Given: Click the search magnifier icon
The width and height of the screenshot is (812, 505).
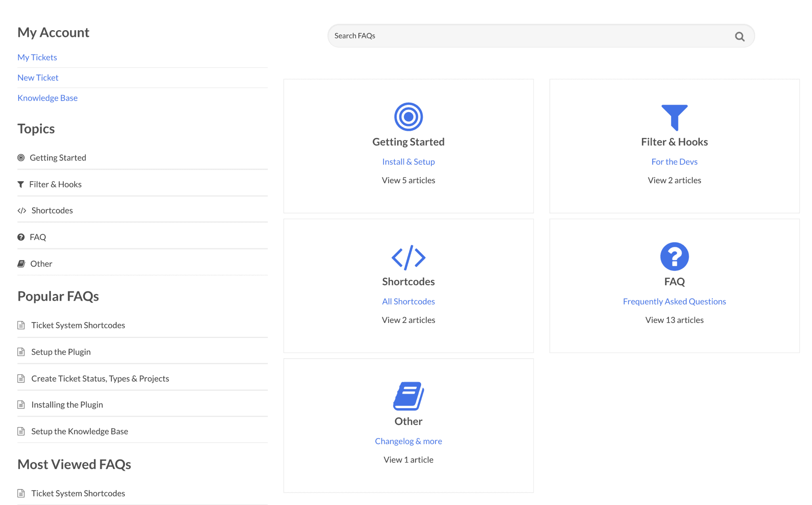Looking at the screenshot, I should (x=739, y=36).
